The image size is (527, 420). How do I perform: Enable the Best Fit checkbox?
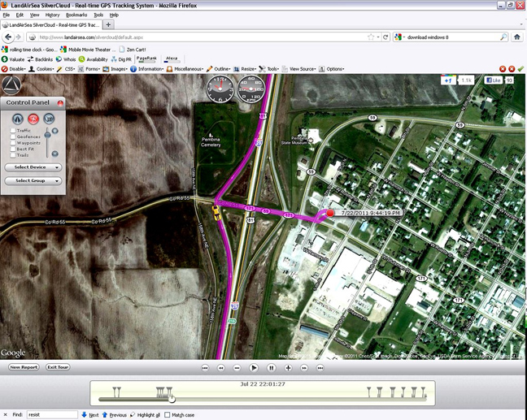(x=13, y=149)
